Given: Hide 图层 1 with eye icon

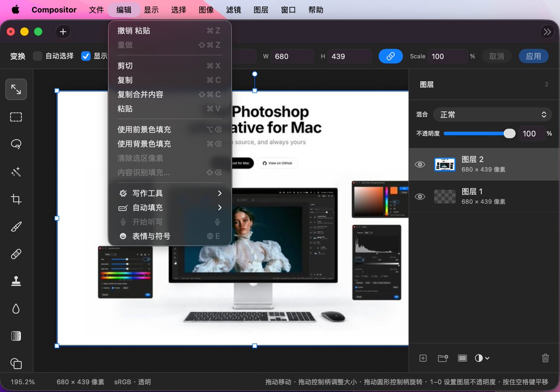Looking at the screenshot, I should pos(420,196).
